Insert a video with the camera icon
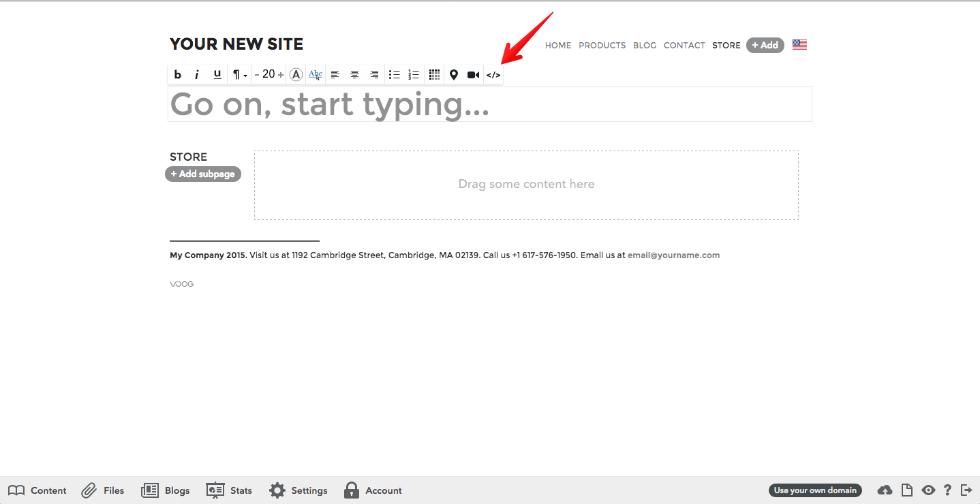 pos(474,75)
